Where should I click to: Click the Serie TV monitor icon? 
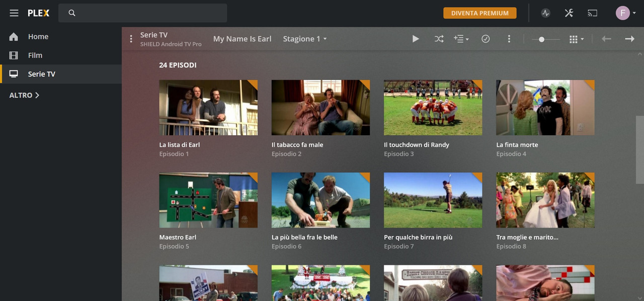pos(14,74)
